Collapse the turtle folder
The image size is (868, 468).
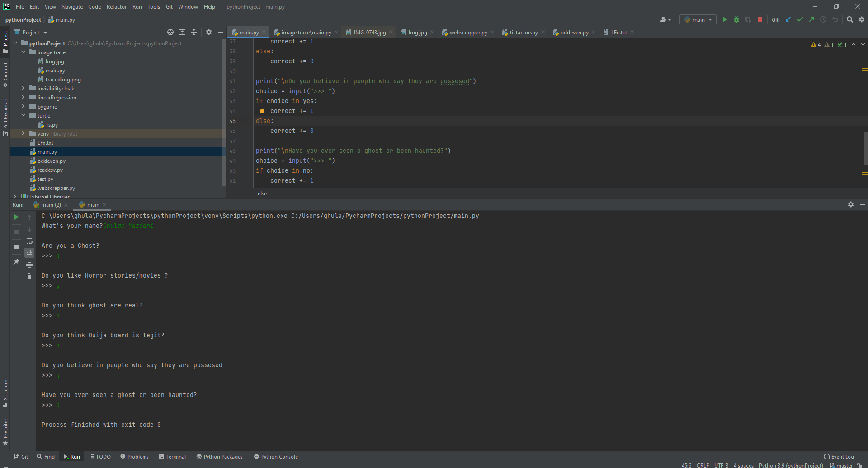point(23,116)
